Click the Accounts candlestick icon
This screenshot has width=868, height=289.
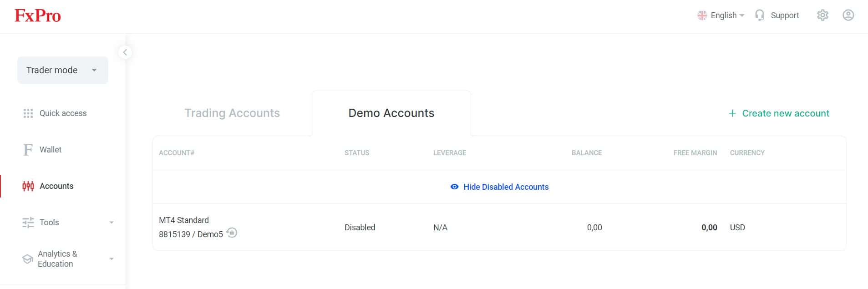pos(28,186)
